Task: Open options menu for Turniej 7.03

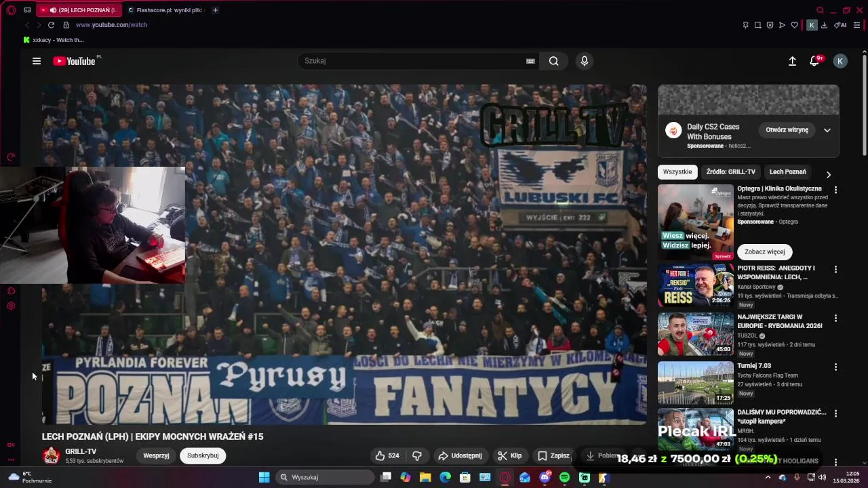Action: click(x=835, y=367)
